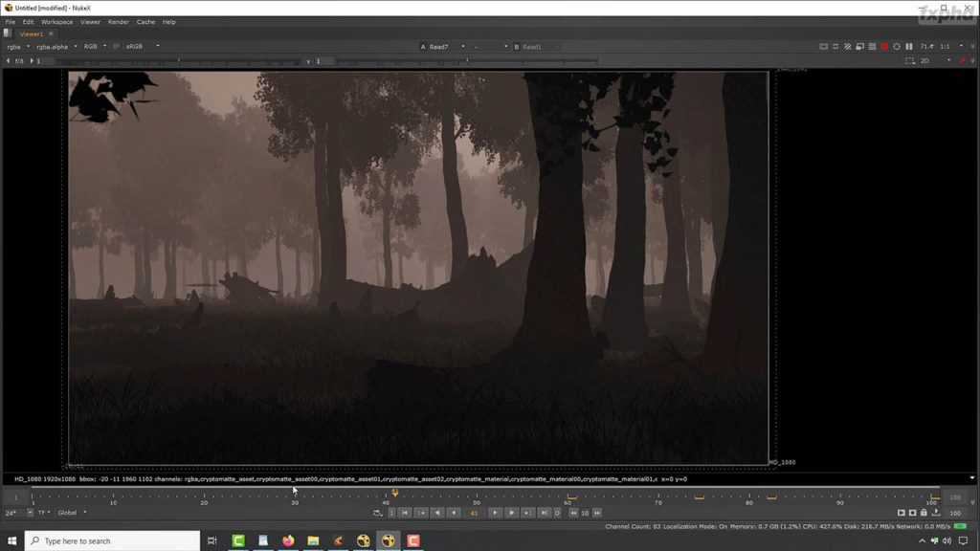Toggle the clipping warning icon in viewer toolbar
The width and height of the screenshot is (980, 551).
pyautogui.click(x=824, y=47)
